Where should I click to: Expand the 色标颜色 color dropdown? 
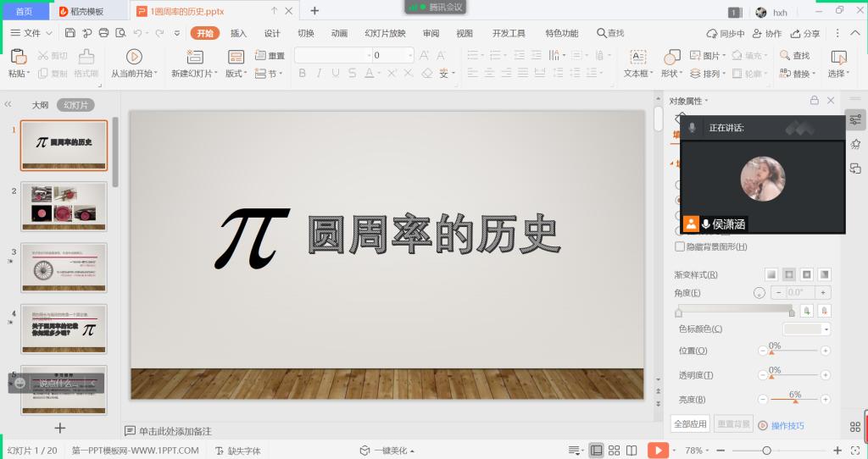point(826,329)
